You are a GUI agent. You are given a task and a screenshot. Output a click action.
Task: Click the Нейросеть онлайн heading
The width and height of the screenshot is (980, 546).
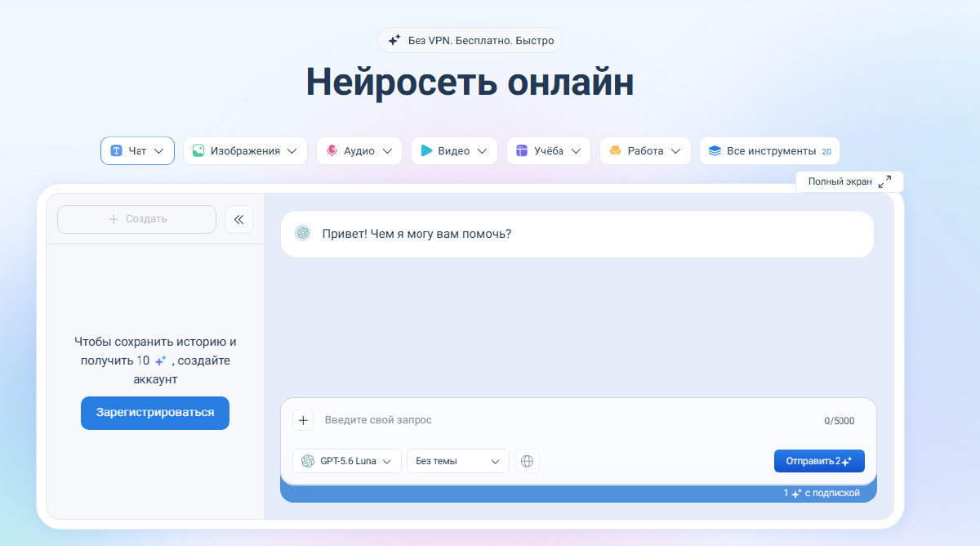pos(470,82)
